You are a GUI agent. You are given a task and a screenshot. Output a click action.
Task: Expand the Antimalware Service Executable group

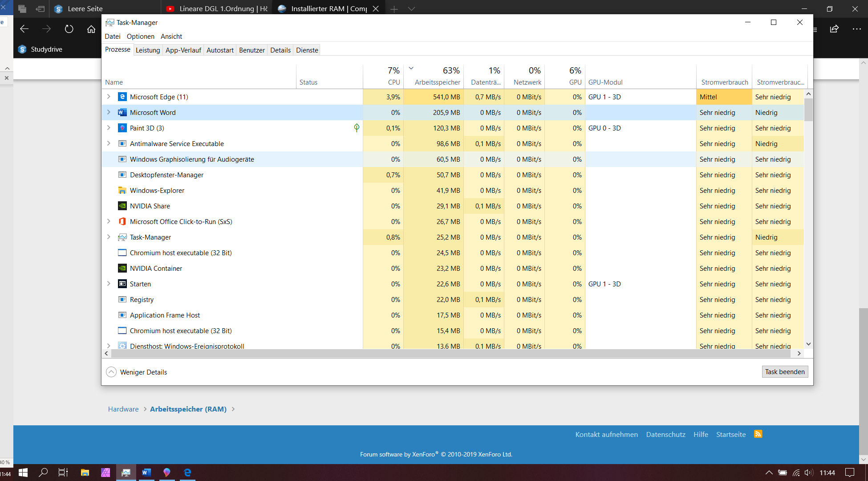pos(109,143)
